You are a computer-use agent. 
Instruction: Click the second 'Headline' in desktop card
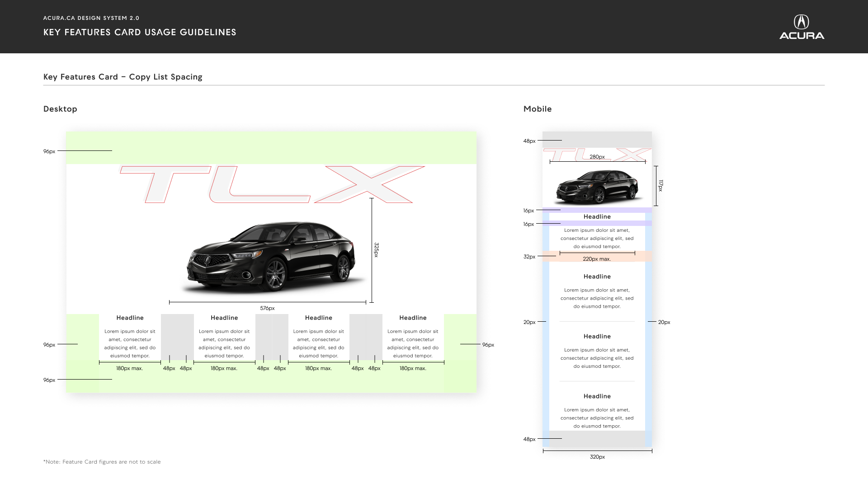pos(224,318)
